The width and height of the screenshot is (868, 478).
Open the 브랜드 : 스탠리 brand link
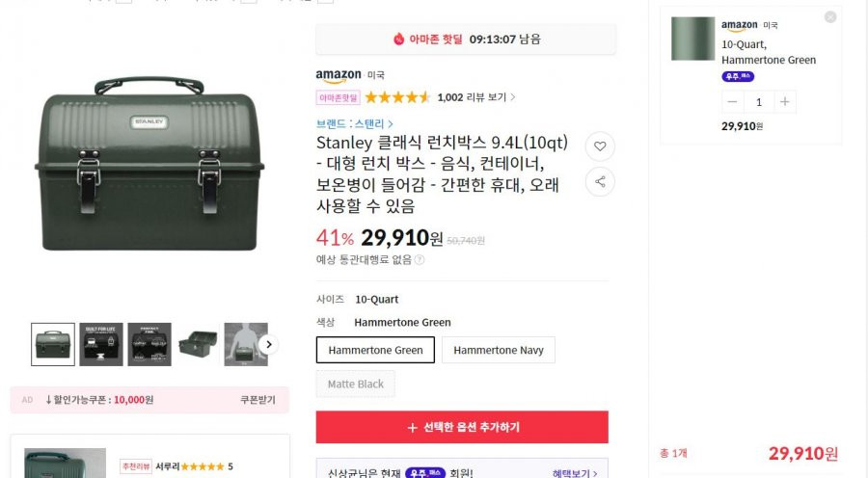(x=354, y=124)
